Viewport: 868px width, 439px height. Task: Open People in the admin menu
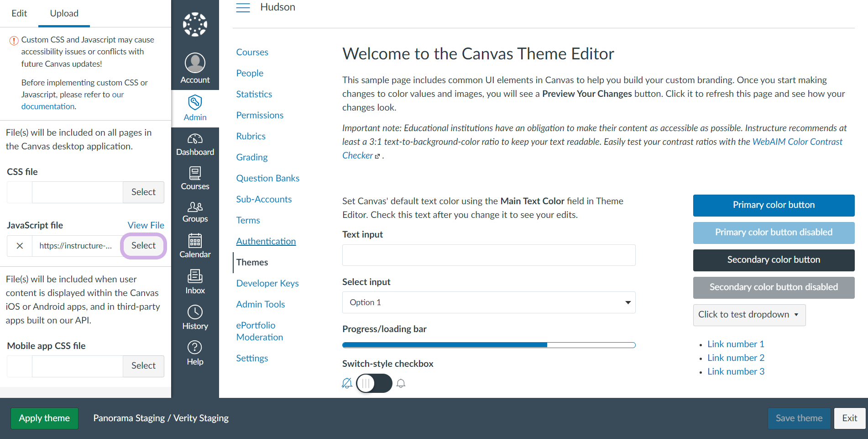coord(250,73)
